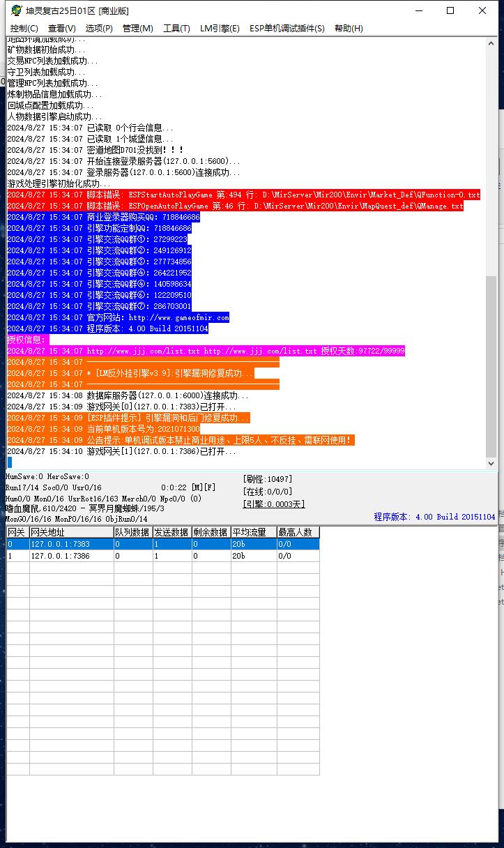Click the 登录服务器 连接成功 log line

tap(123, 172)
